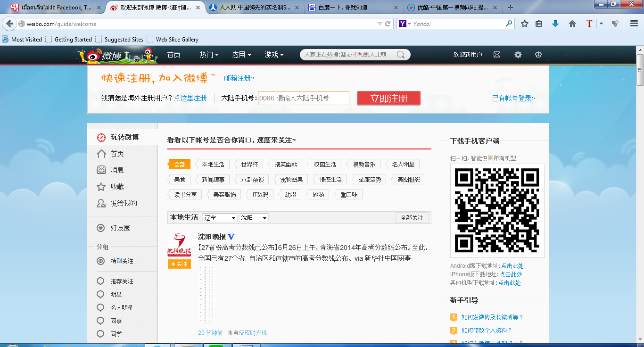Open the 邮箱注册 link
644x347 pixels.
(239, 78)
